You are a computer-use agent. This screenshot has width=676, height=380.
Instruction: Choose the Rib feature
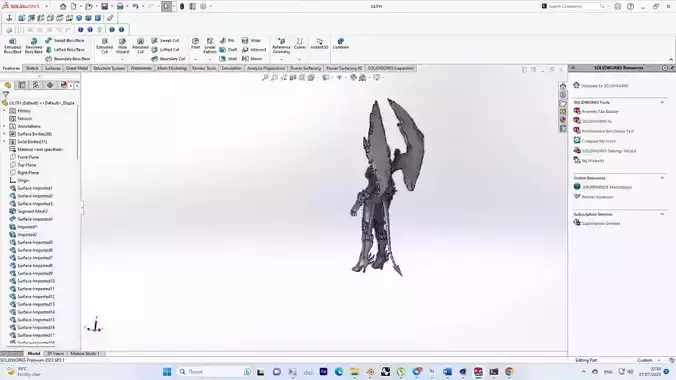227,40
